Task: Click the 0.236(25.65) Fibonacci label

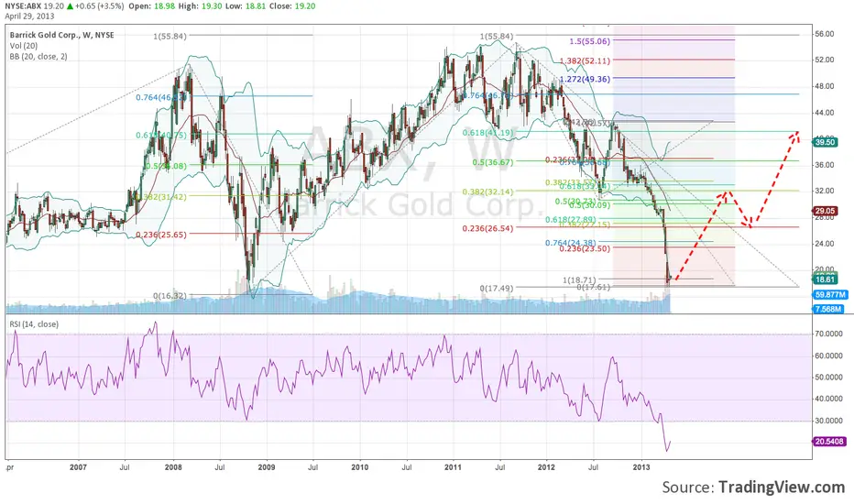Action: [x=161, y=235]
